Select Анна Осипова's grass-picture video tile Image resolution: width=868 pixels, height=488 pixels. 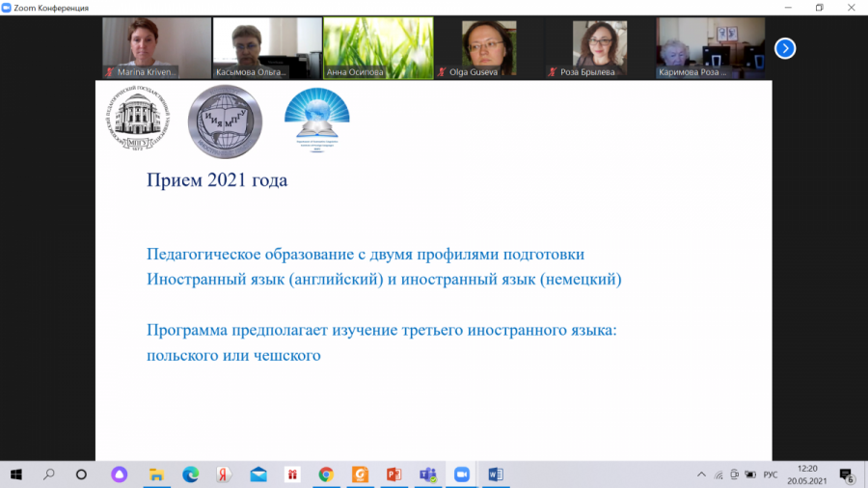click(377, 46)
